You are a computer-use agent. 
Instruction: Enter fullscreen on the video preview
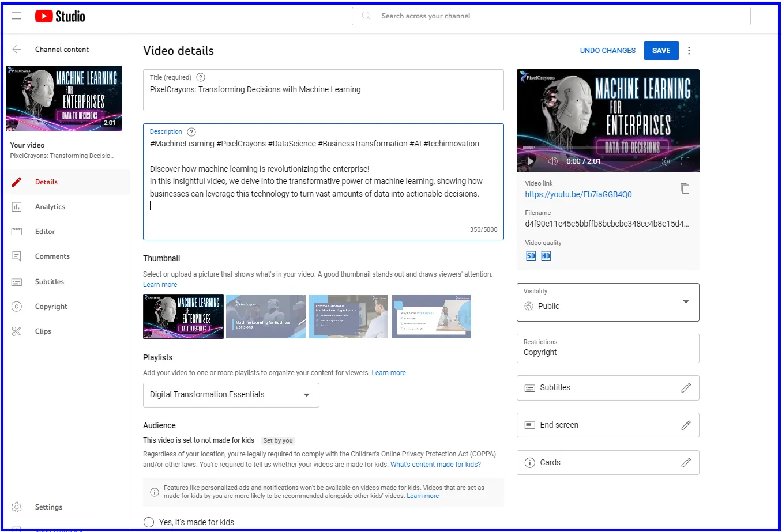pos(685,161)
